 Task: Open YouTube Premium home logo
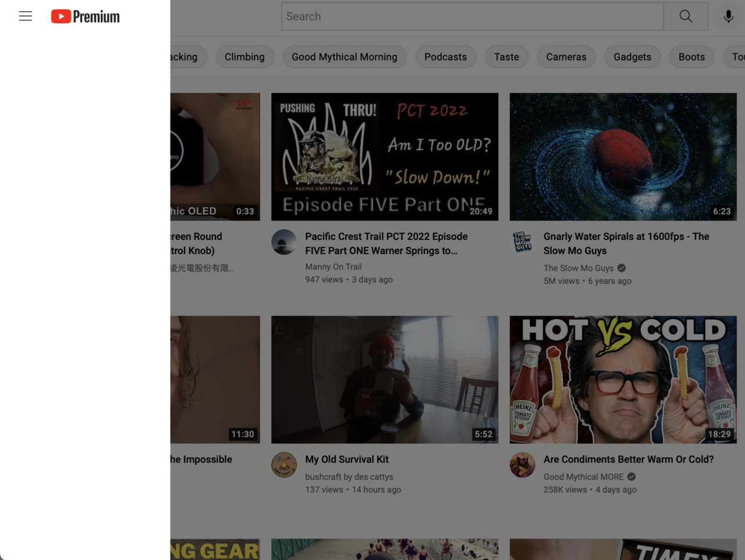pos(85,16)
